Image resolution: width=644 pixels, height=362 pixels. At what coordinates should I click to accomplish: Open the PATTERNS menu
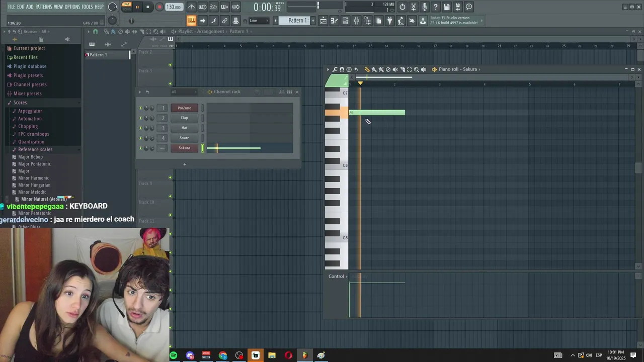(44, 7)
